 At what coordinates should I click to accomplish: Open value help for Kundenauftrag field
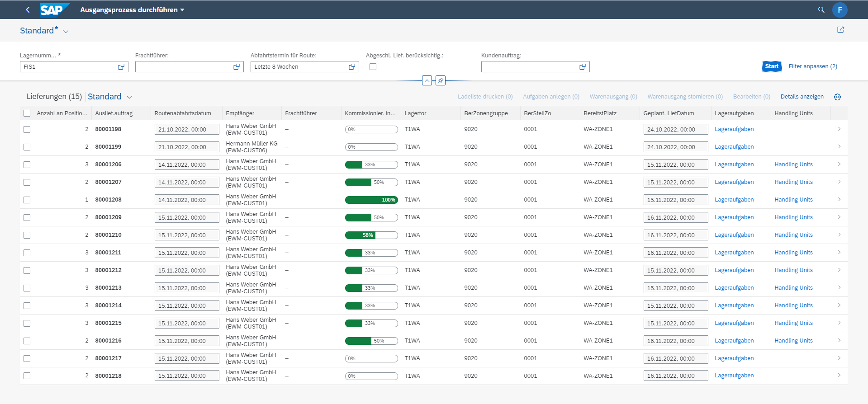click(x=583, y=67)
